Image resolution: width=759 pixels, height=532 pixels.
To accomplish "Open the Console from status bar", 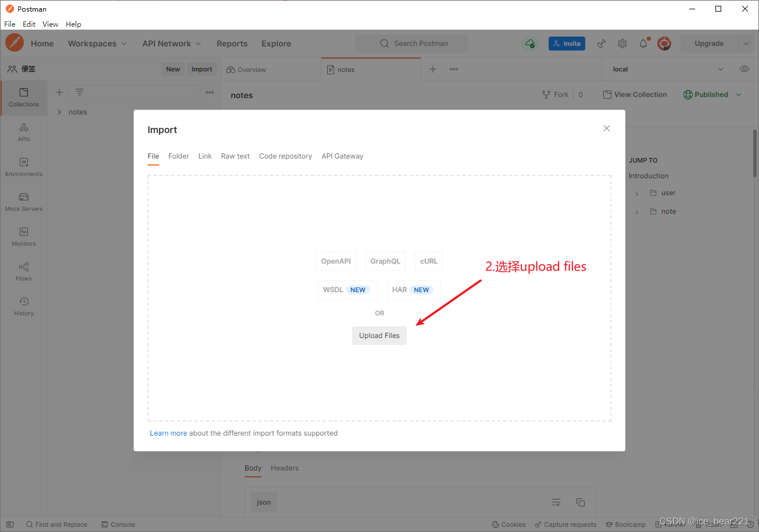I will click(x=118, y=524).
